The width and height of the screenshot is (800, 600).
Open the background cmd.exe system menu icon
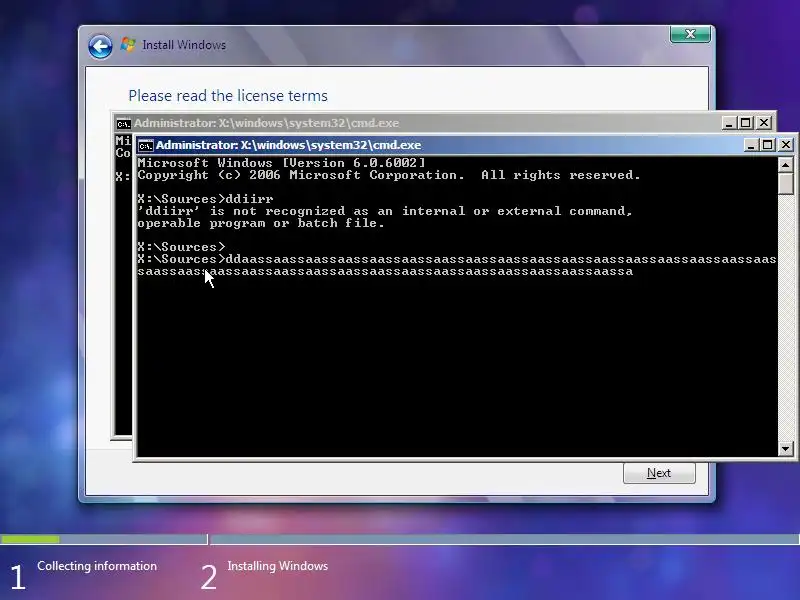click(x=123, y=124)
